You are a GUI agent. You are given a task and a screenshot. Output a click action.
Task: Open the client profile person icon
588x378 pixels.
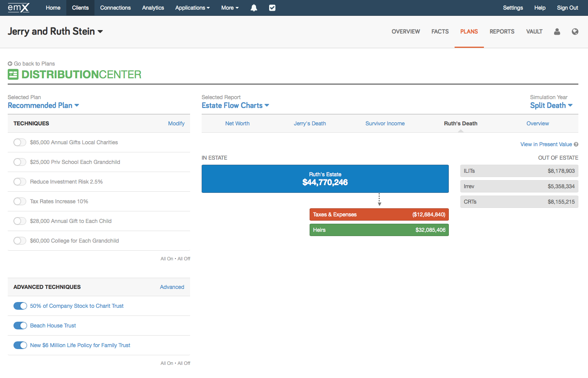(557, 32)
